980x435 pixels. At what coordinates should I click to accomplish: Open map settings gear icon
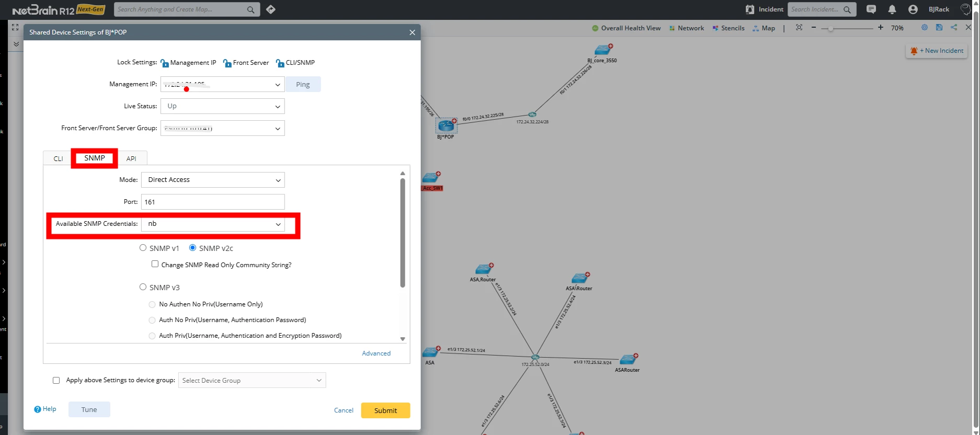pyautogui.click(x=925, y=27)
